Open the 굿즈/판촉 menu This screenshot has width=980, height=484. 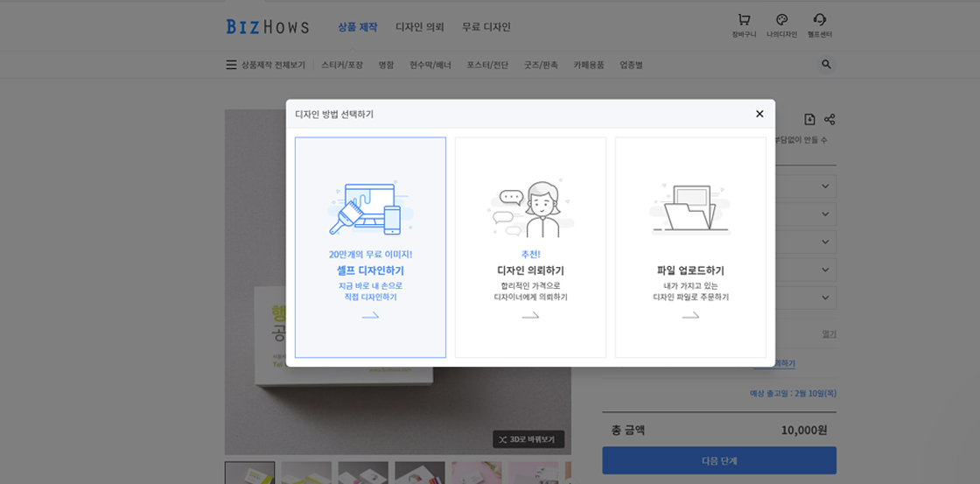pyautogui.click(x=542, y=65)
